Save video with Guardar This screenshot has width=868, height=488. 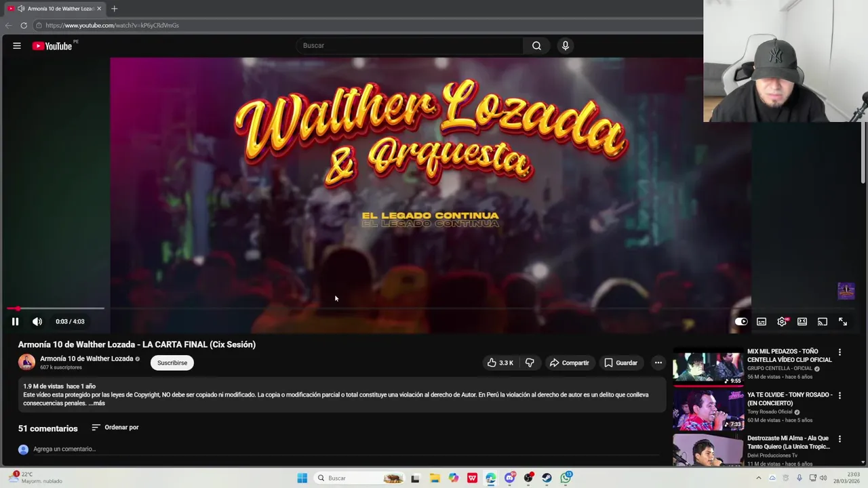point(620,363)
